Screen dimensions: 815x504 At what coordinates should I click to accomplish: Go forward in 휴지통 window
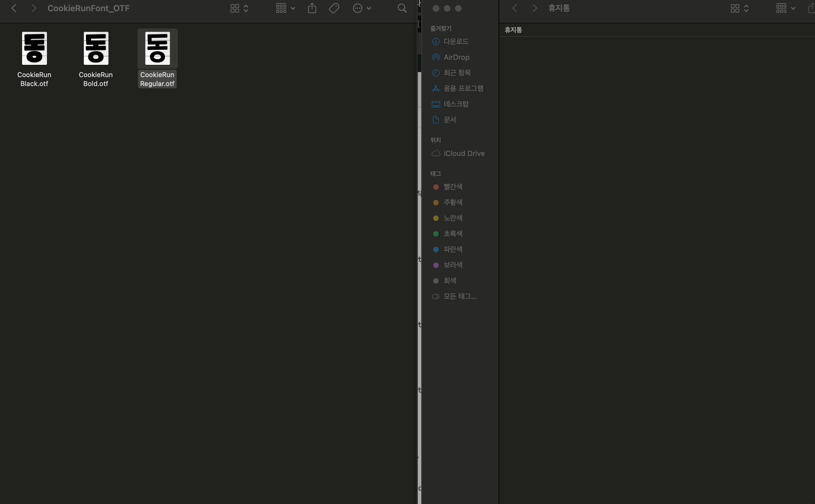pyautogui.click(x=534, y=8)
